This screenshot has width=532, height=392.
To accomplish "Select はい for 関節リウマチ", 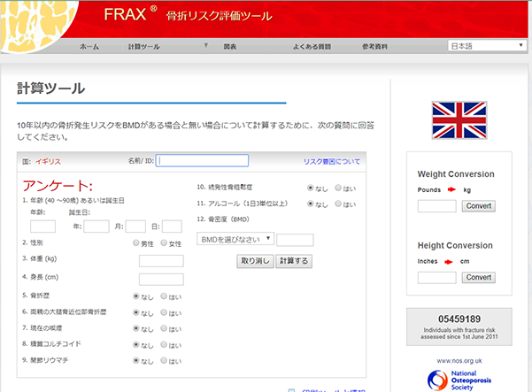I will [x=163, y=361].
